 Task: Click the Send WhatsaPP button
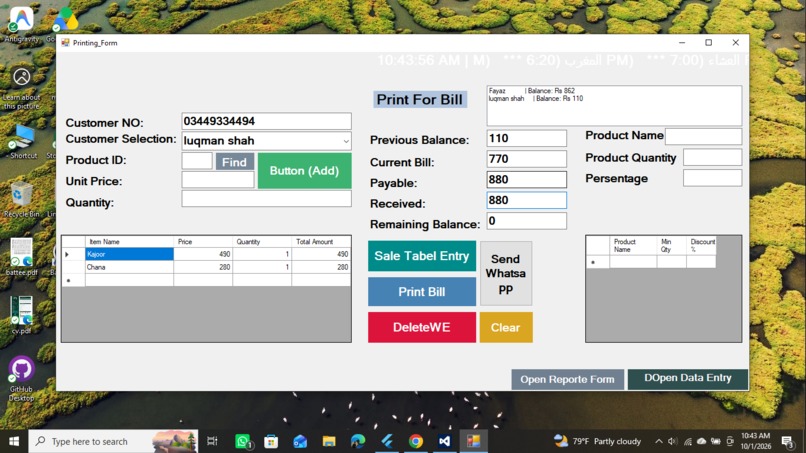506,274
